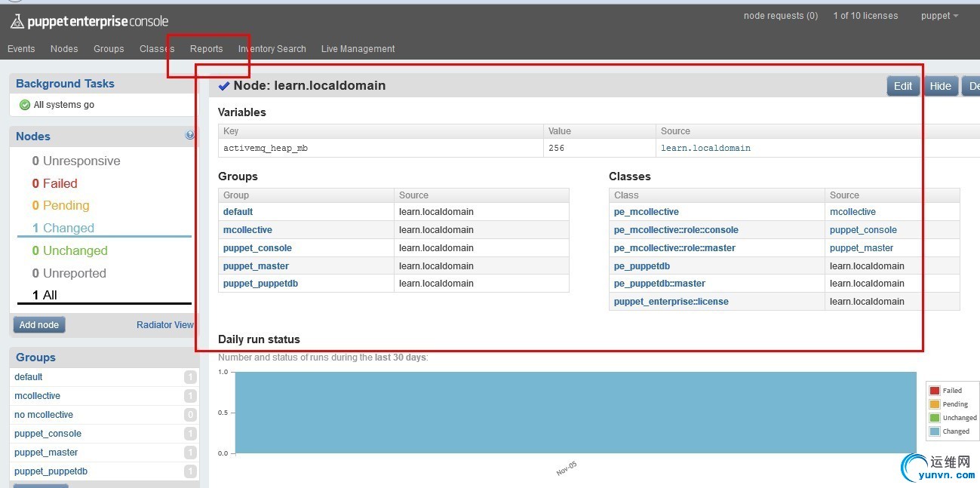Click the blue Changed bar in the daily chart
This screenshot has width=980, height=488.
576,413
